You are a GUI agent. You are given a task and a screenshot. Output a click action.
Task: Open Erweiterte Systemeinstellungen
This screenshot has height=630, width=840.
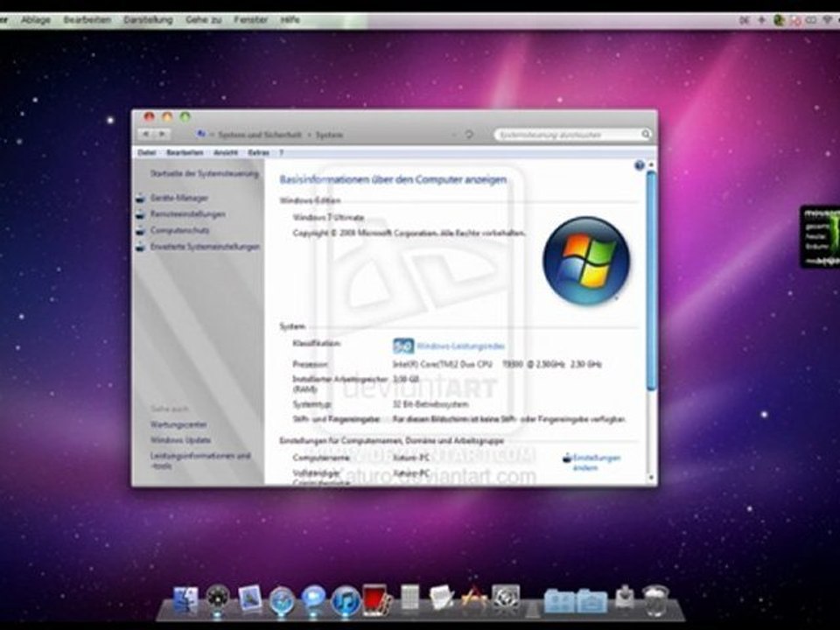tap(205, 247)
